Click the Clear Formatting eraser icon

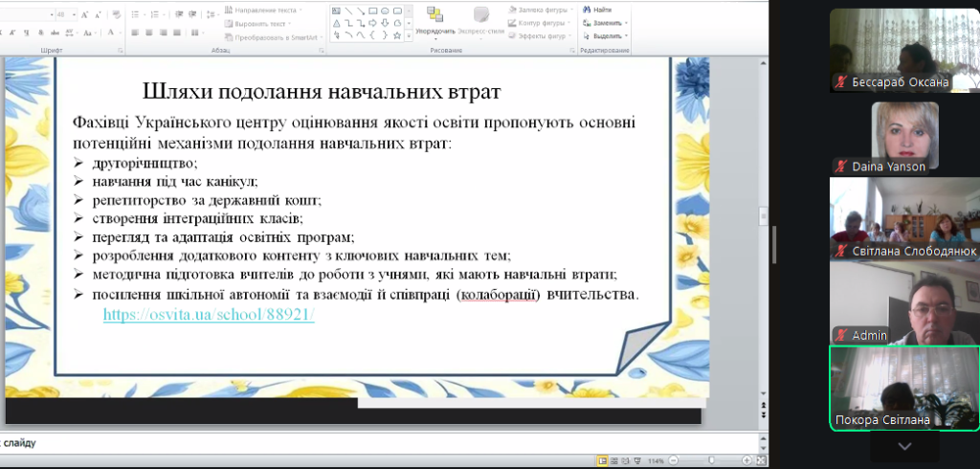coord(118,15)
